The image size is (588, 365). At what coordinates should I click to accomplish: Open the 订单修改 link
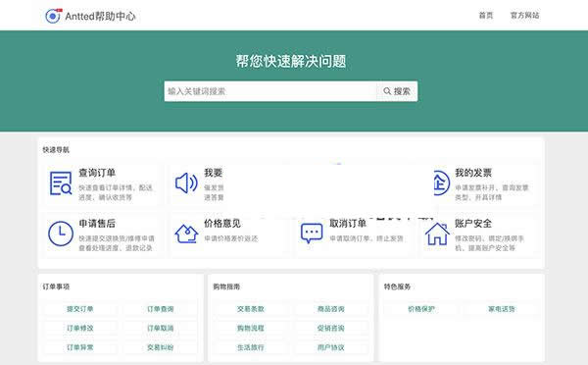coord(80,328)
